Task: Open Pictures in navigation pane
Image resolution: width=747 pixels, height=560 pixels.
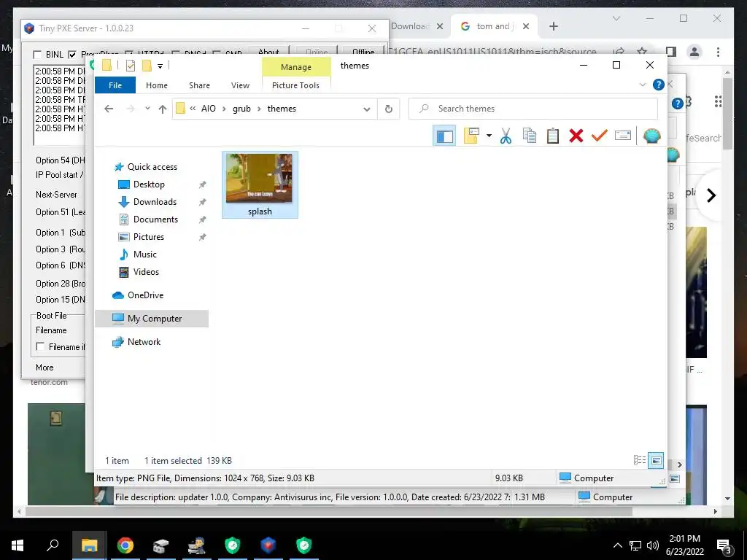Action: pyautogui.click(x=149, y=237)
